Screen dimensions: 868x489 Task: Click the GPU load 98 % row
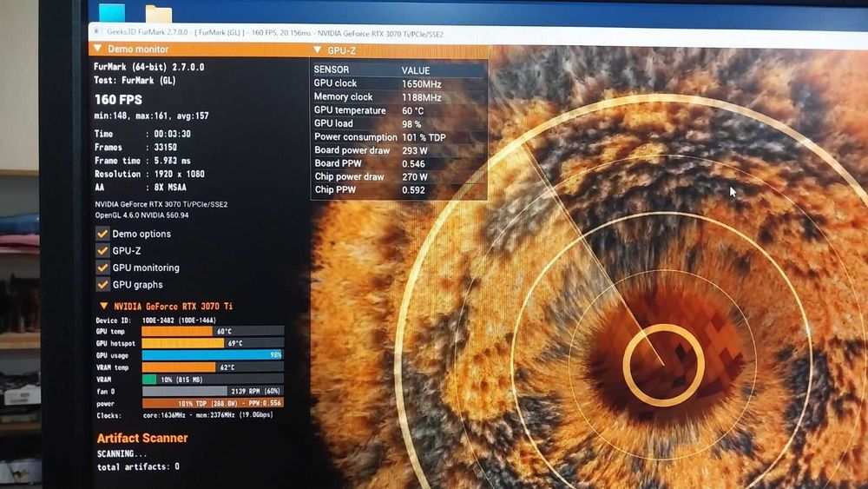(x=398, y=123)
